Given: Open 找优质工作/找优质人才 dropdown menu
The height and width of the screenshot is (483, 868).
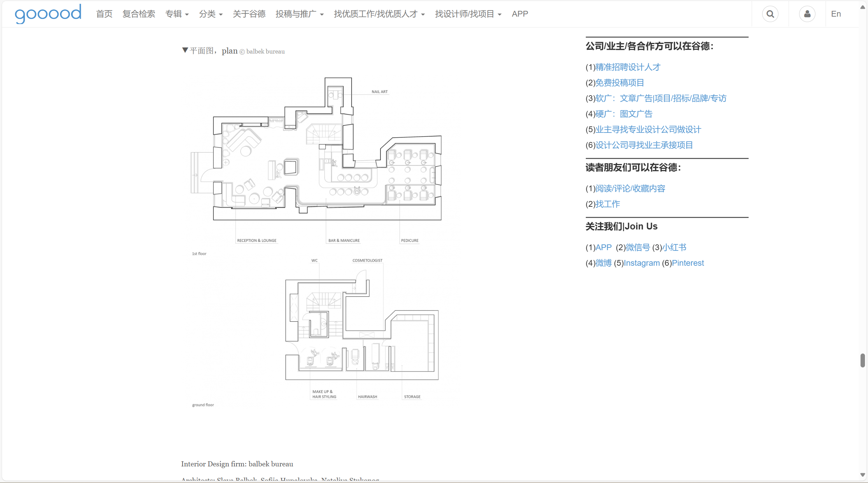Looking at the screenshot, I should pos(379,14).
